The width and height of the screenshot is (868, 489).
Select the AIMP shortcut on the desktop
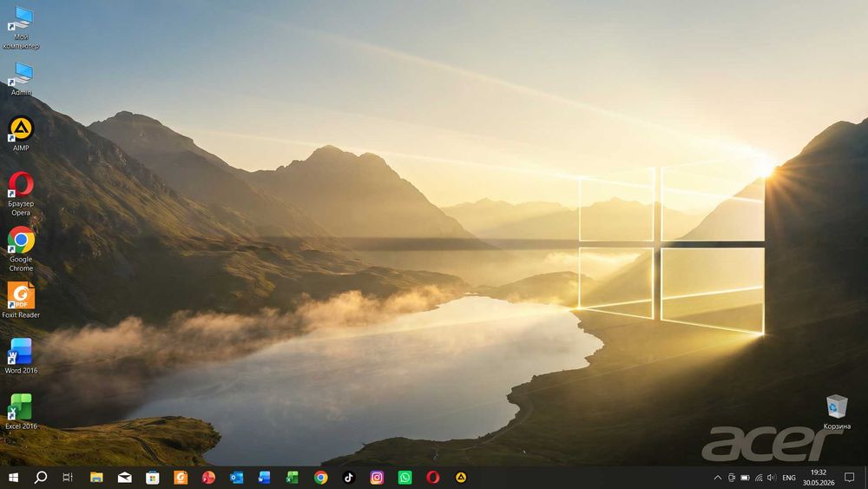(21, 134)
